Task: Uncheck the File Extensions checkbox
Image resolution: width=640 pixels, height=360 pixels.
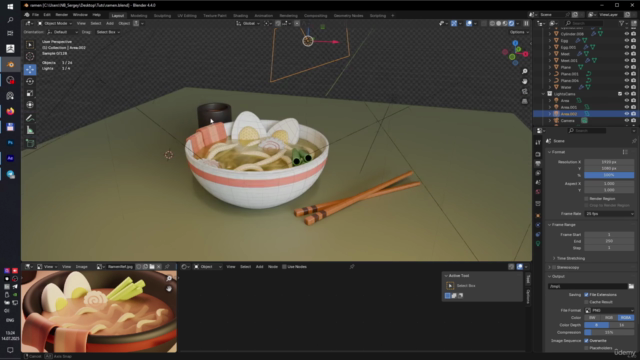Action: click(x=587, y=295)
